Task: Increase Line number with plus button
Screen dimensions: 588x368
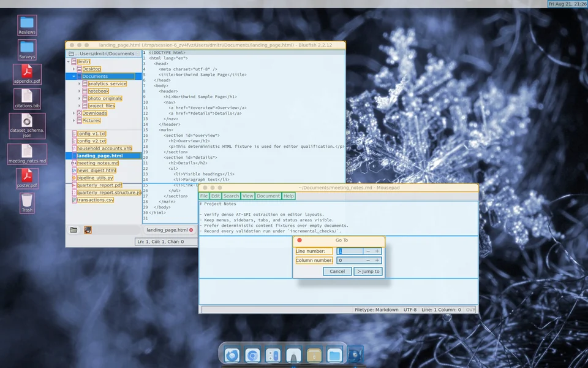Action: coord(377,251)
